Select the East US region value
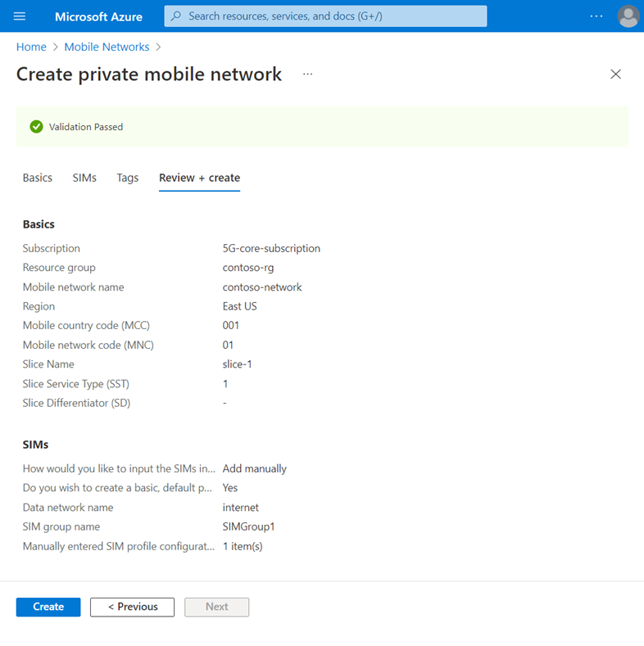This screenshot has height=646, width=644. [239, 306]
